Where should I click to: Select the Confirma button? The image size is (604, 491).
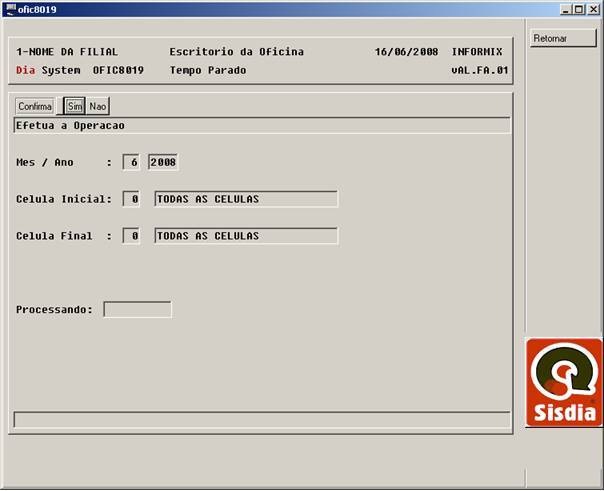(35, 106)
